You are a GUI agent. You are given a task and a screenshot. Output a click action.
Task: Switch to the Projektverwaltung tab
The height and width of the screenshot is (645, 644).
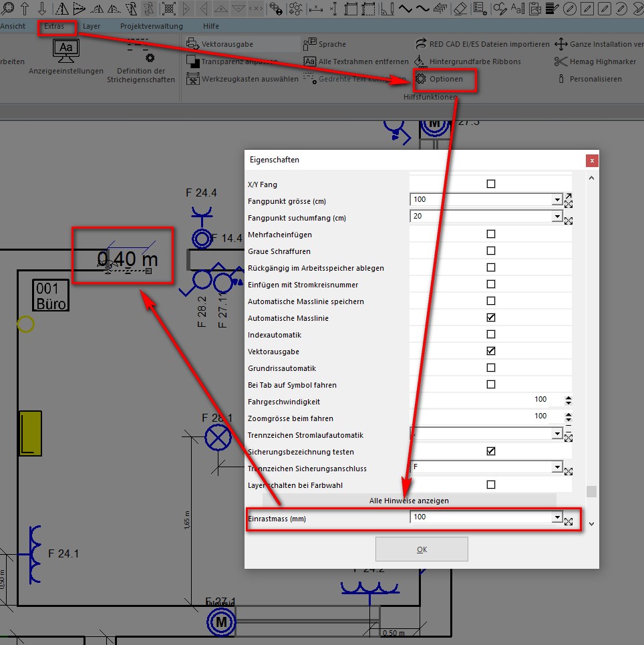click(151, 26)
